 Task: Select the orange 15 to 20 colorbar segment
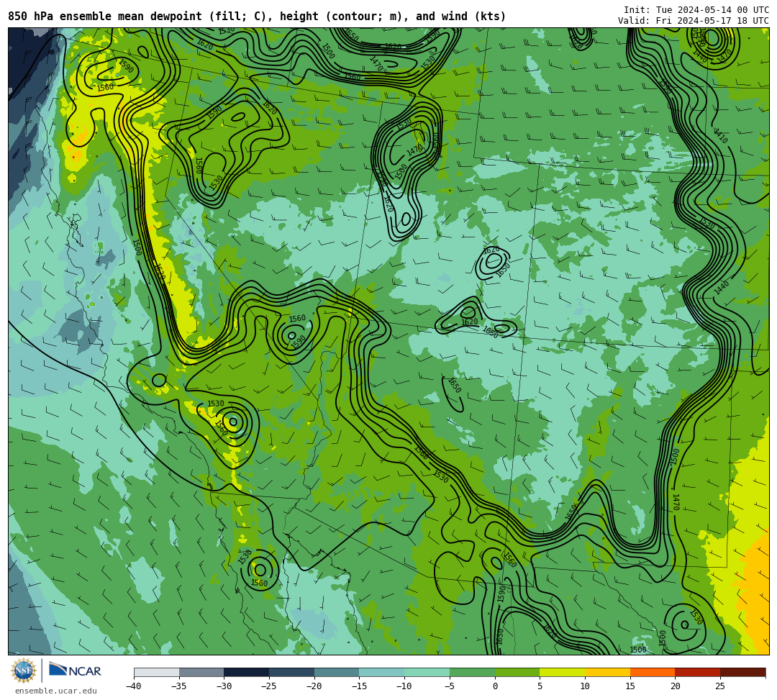point(653,672)
